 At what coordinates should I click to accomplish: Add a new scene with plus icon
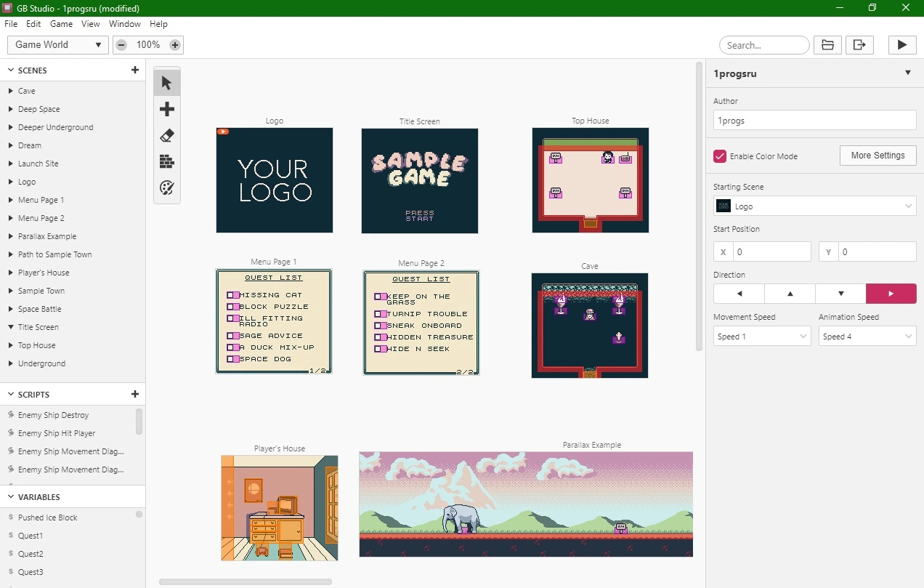tap(135, 71)
